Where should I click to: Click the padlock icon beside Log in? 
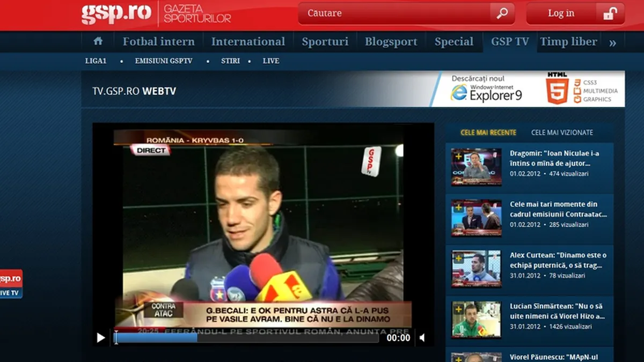[610, 14]
